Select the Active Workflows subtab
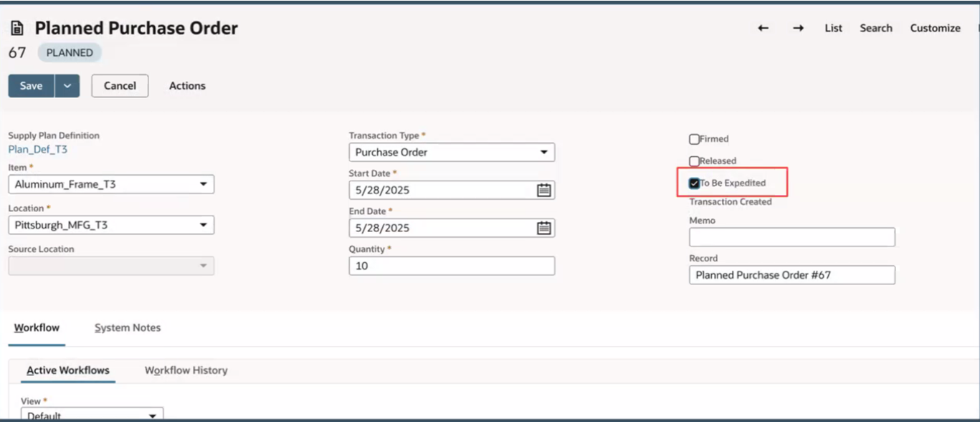Image resolution: width=980 pixels, height=422 pixels. (x=68, y=370)
